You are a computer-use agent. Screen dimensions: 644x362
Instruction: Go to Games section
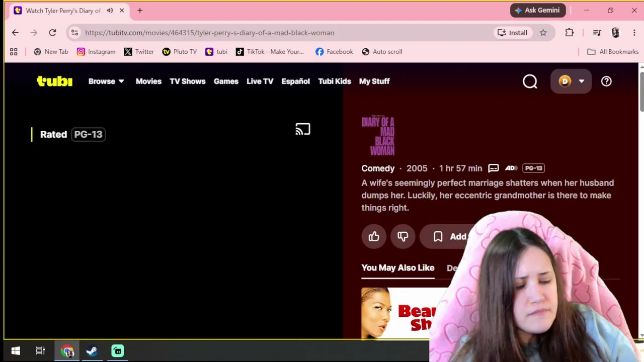[226, 81]
